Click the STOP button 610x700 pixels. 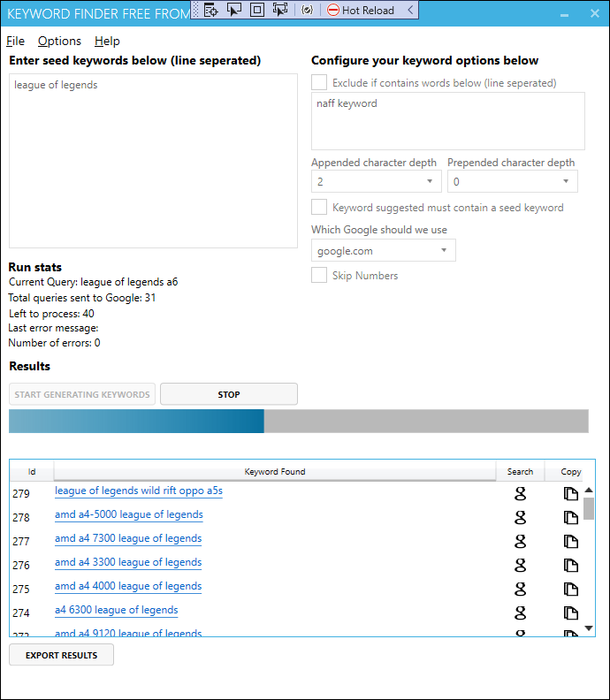[x=229, y=394]
